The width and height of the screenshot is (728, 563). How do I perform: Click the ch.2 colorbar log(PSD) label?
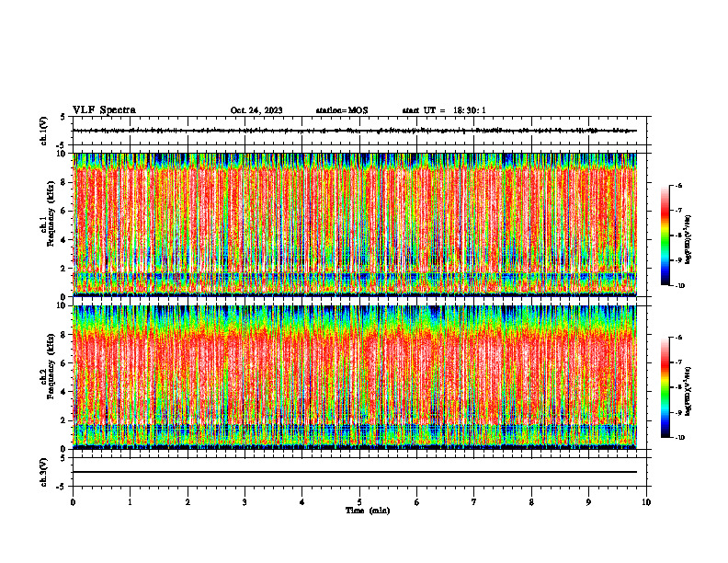688,391
